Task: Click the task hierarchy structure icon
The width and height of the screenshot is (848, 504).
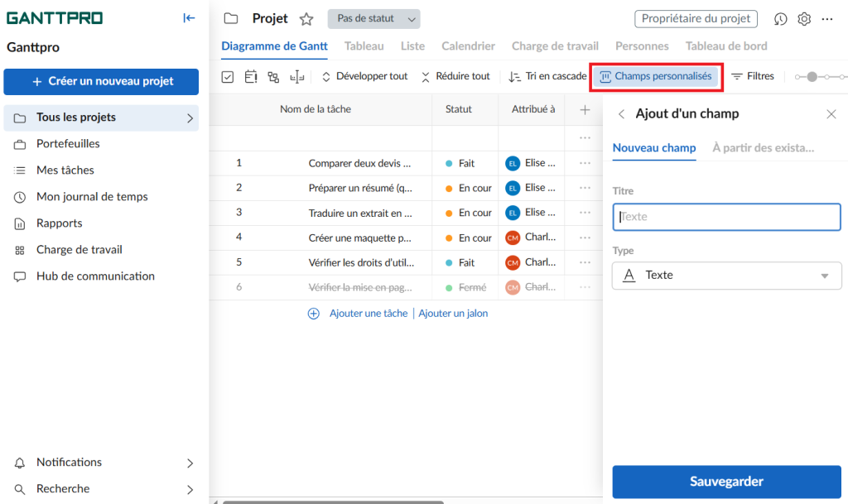Action: (x=273, y=75)
